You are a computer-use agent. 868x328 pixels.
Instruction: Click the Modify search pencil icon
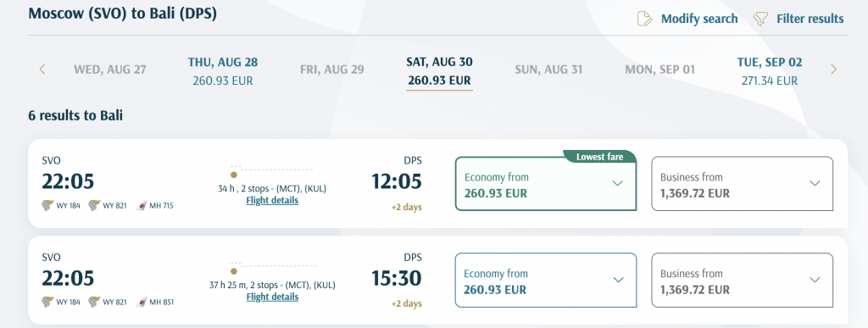[x=645, y=19]
